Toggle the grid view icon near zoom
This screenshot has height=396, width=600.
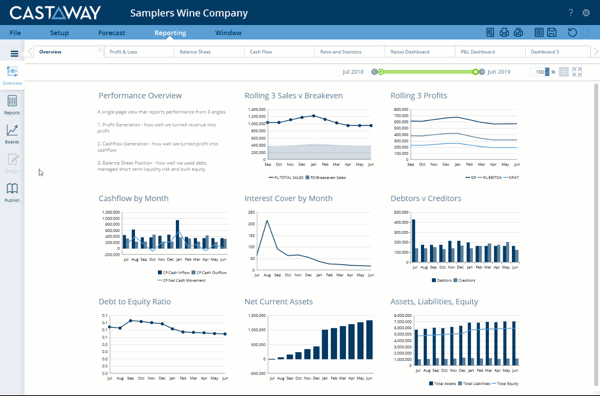pos(564,72)
